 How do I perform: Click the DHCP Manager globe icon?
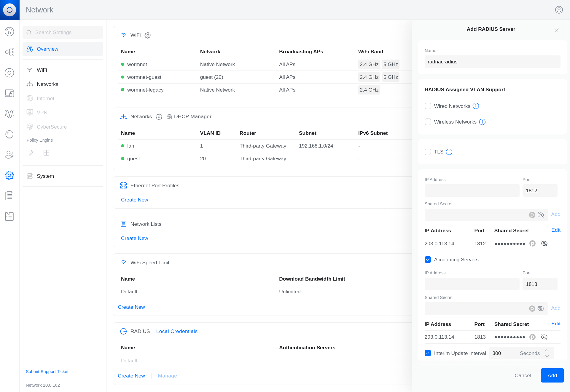pos(169,117)
